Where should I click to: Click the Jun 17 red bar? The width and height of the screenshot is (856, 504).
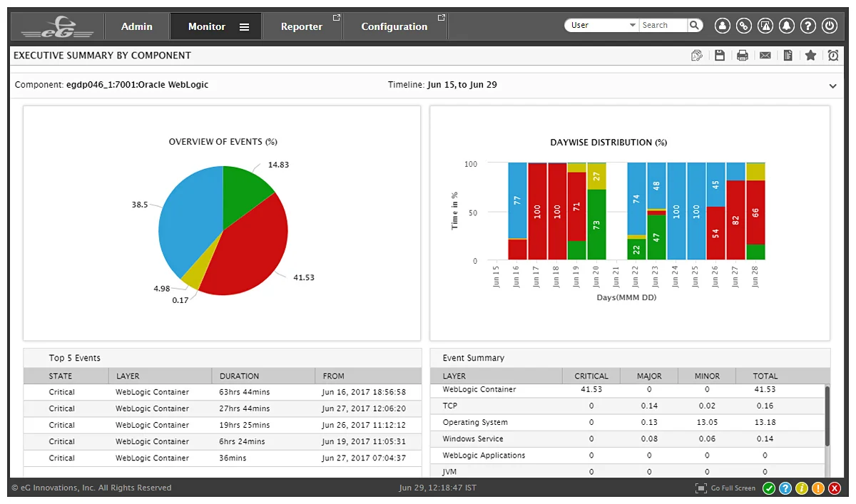tap(537, 212)
